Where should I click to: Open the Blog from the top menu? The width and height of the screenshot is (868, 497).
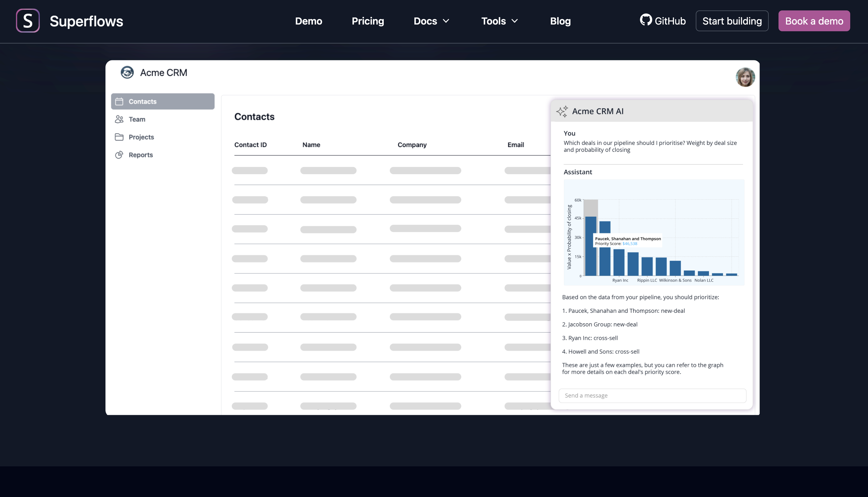pos(560,21)
